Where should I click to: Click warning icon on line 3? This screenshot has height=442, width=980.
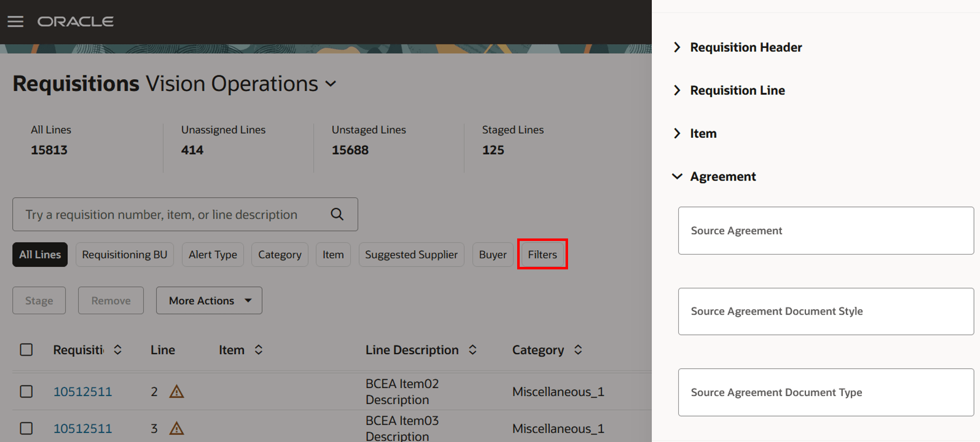[177, 428]
